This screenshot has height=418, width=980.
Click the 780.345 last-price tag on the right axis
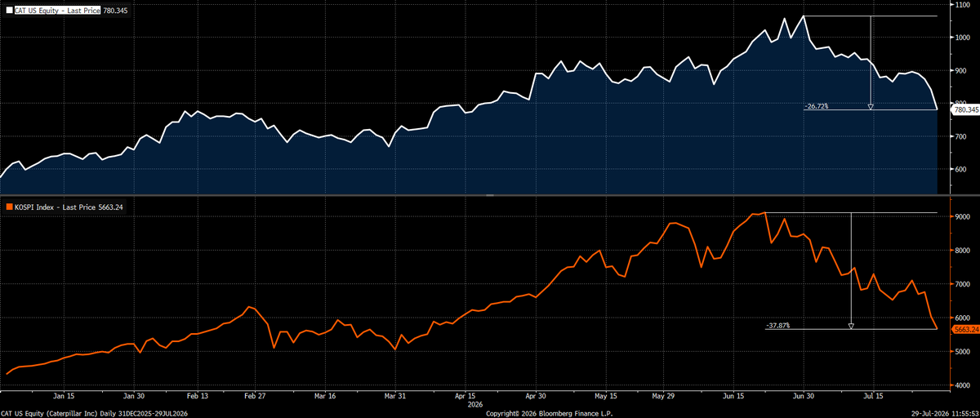point(966,109)
